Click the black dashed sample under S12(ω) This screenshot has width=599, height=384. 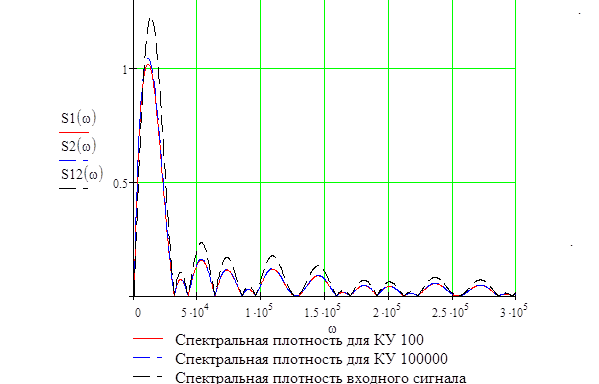tap(74, 188)
